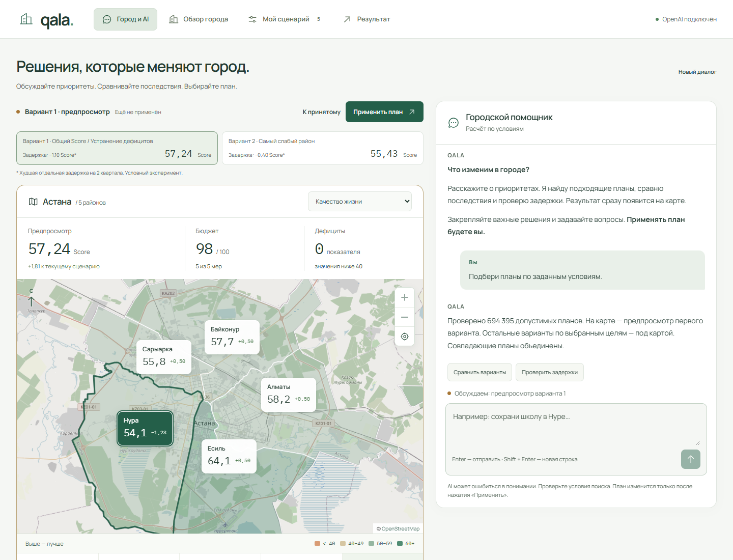Click the +1,81 к текущему сценарию text
Viewport: 733px width, 560px height.
[64, 266]
